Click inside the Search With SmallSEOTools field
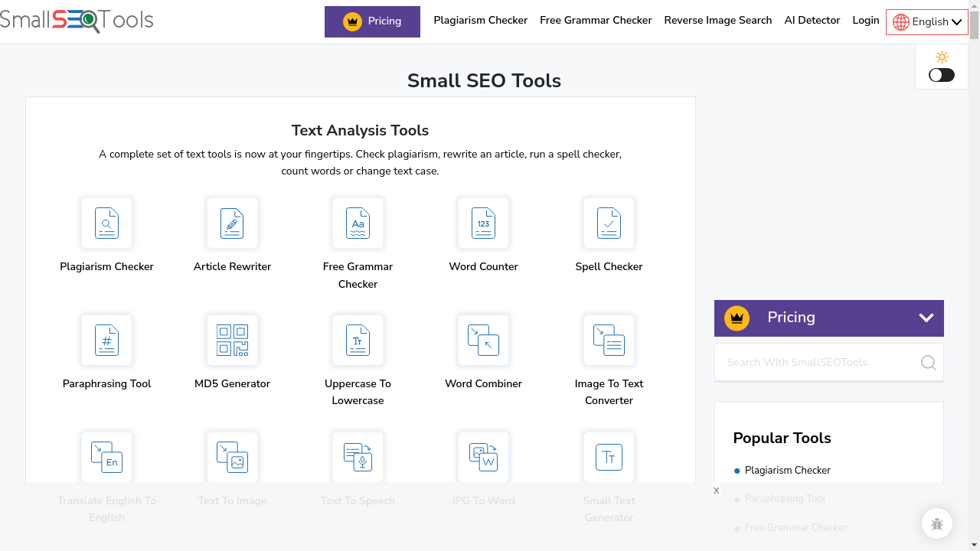Image resolution: width=980 pixels, height=551 pixels. (812, 362)
